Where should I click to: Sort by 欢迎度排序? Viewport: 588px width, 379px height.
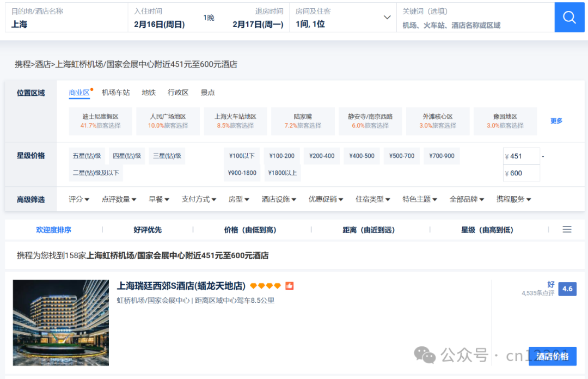pyautogui.click(x=53, y=230)
